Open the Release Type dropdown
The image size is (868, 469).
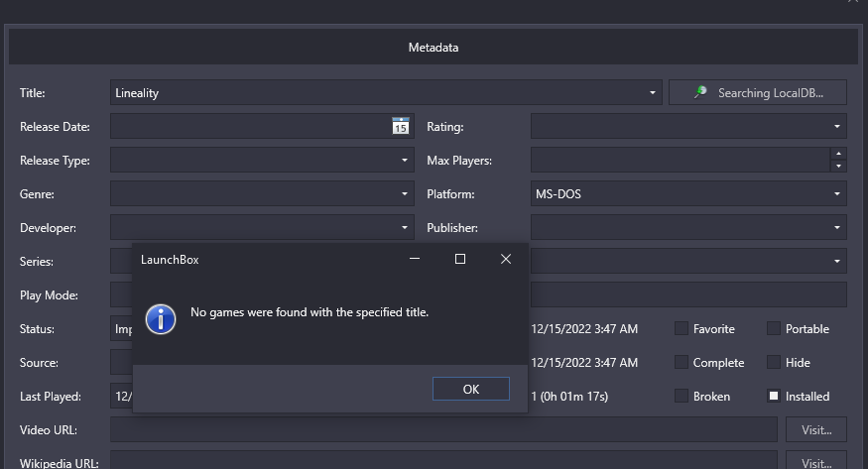[404, 161]
